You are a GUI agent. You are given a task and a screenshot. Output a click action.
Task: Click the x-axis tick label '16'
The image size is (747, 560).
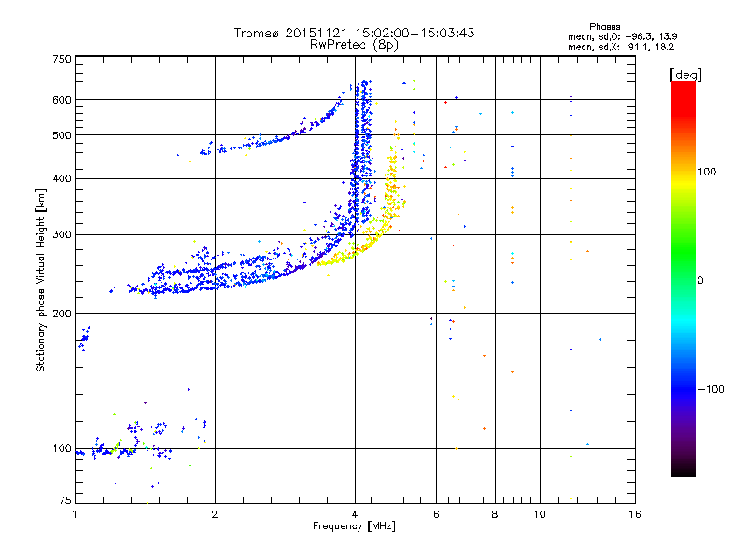(635, 514)
